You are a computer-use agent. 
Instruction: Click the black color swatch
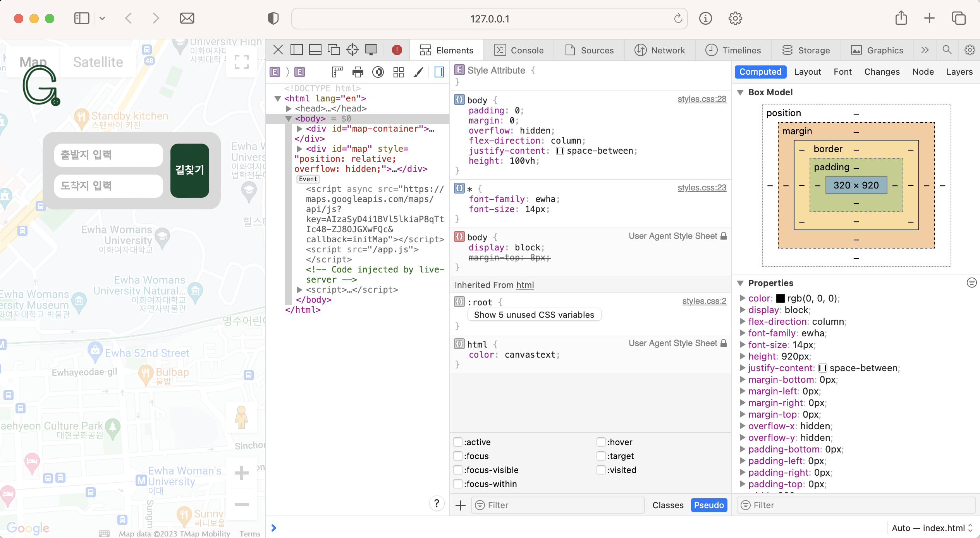tap(780, 298)
